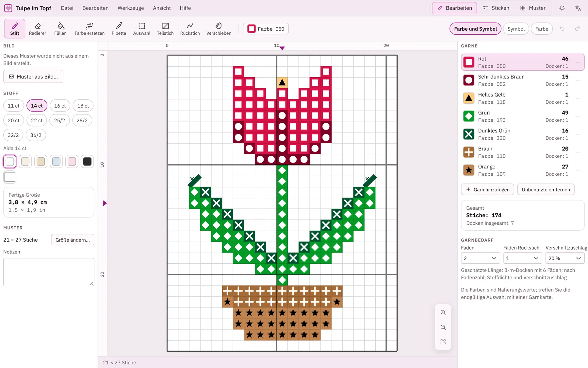The image size is (588, 368).
Task: Fit pattern to screen icon
Action: [x=443, y=342]
